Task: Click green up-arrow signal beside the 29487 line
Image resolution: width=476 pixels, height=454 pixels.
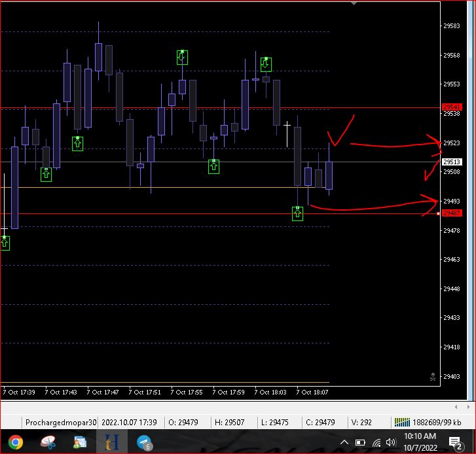Action: (x=297, y=213)
